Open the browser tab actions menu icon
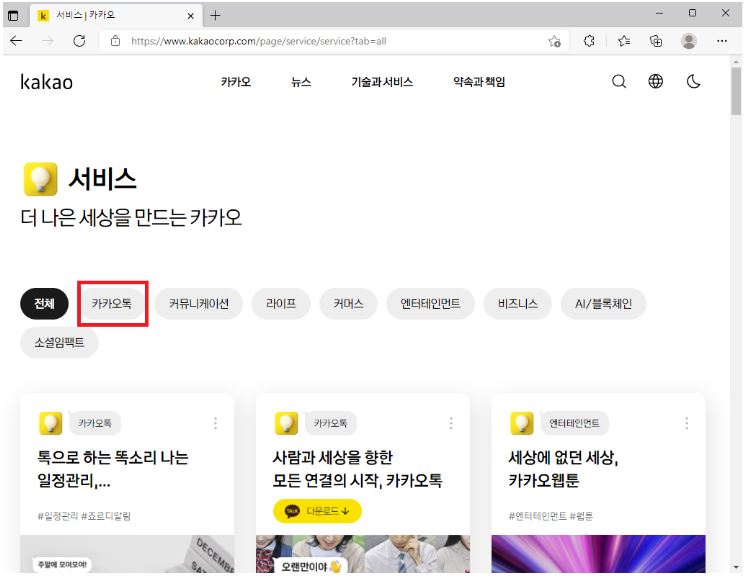 pos(13,16)
